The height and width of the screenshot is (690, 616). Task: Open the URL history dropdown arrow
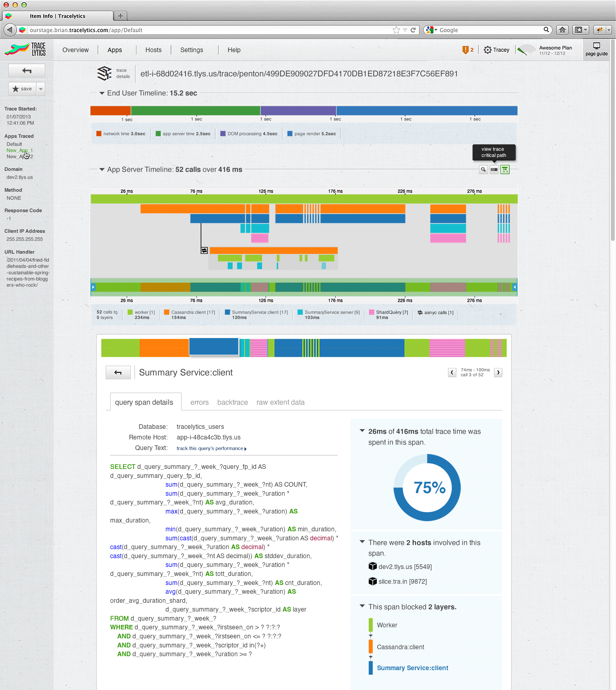coord(405,30)
